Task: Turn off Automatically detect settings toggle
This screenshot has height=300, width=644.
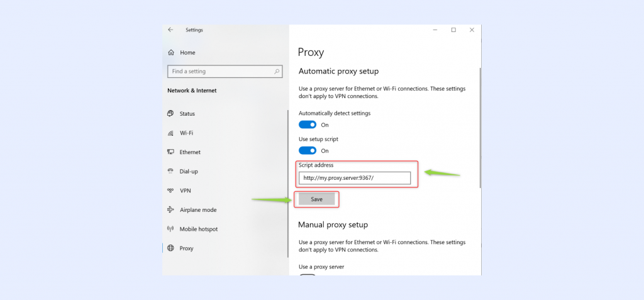Action: pos(308,125)
